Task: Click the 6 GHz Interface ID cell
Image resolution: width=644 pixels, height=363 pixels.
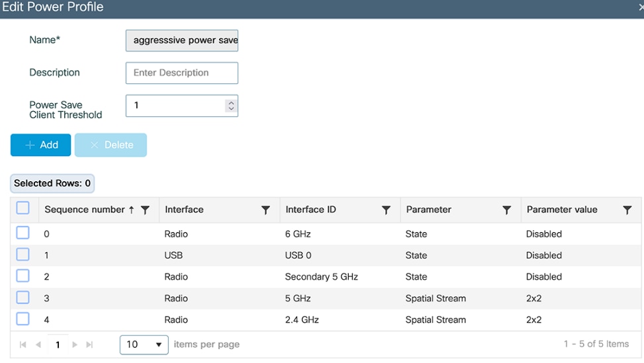Action: coord(298,234)
